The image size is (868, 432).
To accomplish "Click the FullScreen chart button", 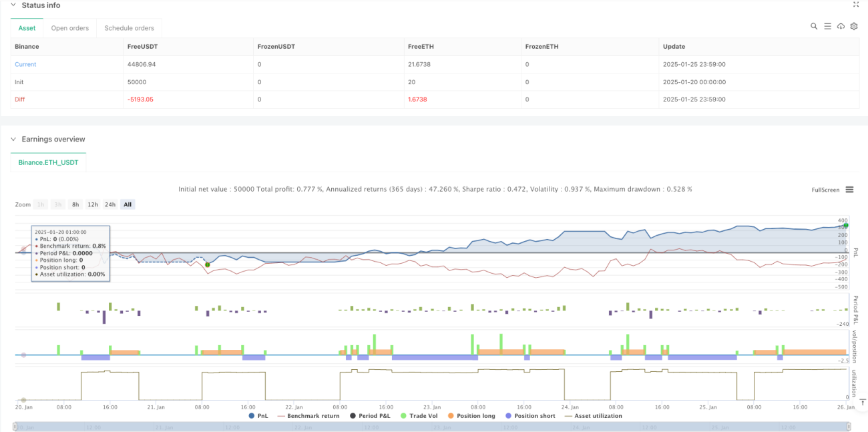I will (826, 190).
